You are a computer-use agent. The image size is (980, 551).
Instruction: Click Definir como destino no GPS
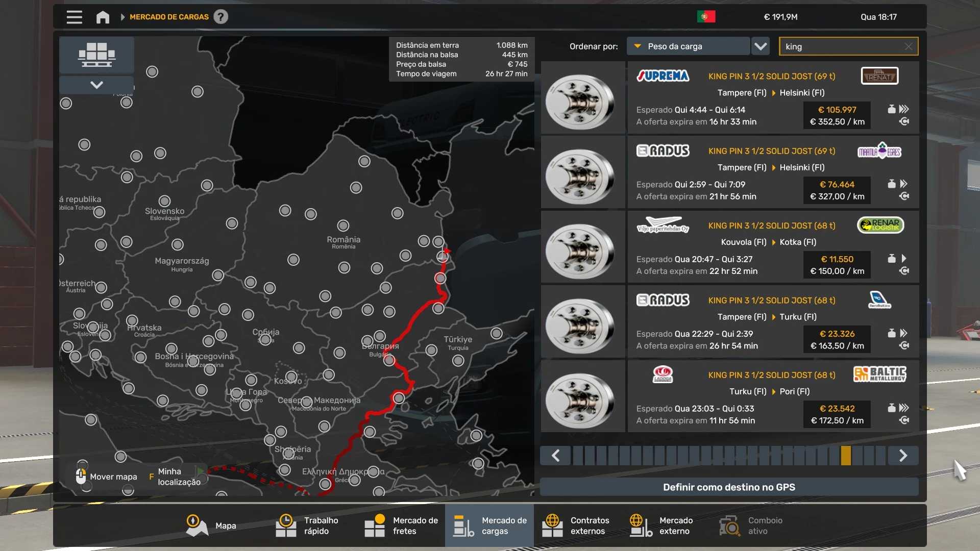729,487
